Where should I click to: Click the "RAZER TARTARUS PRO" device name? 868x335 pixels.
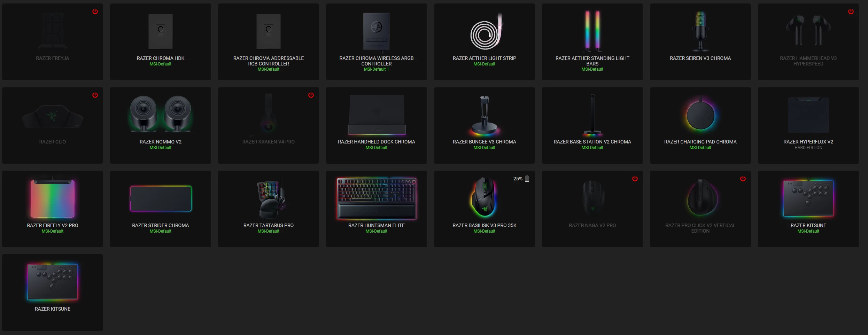point(269,225)
